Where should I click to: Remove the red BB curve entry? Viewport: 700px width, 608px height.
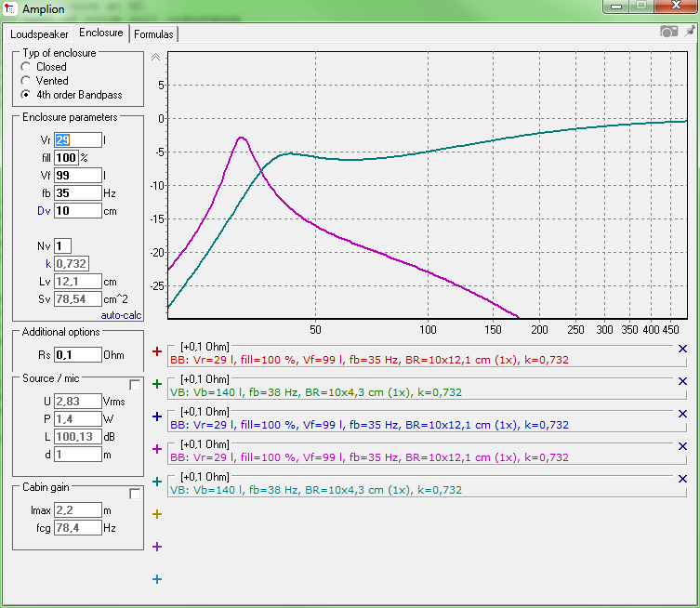[682, 349]
